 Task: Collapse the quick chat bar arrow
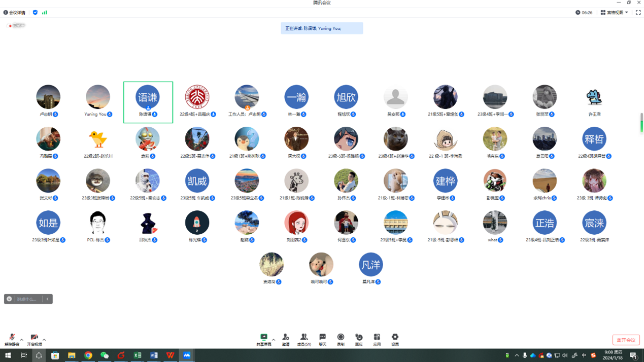(x=48, y=299)
